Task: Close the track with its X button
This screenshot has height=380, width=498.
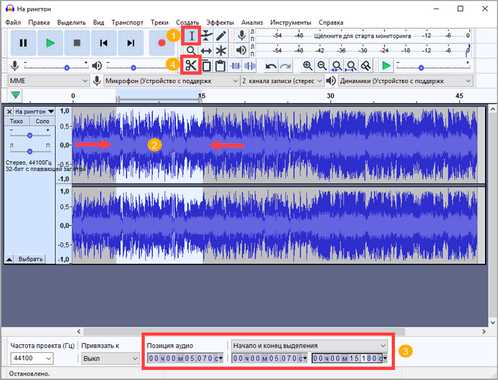Action: tap(9, 112)
